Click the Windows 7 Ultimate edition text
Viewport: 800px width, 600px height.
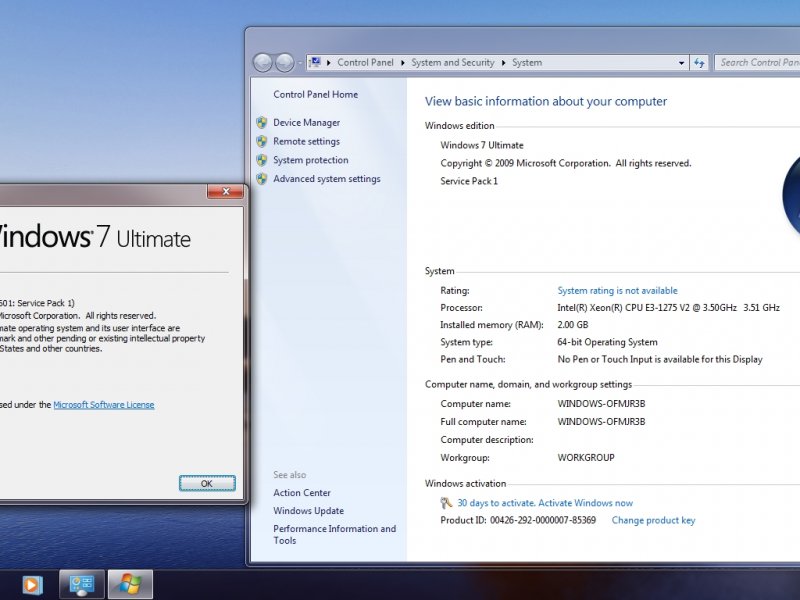click(x=482, y=145)
